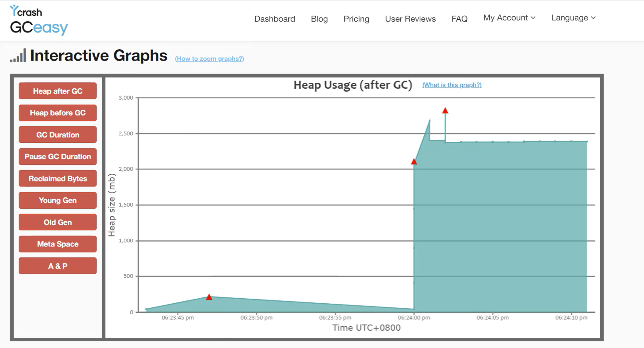Click the 3,000 y-axis label
The height and width of the screenshot is (348, 644).
[x=126, y=98]
